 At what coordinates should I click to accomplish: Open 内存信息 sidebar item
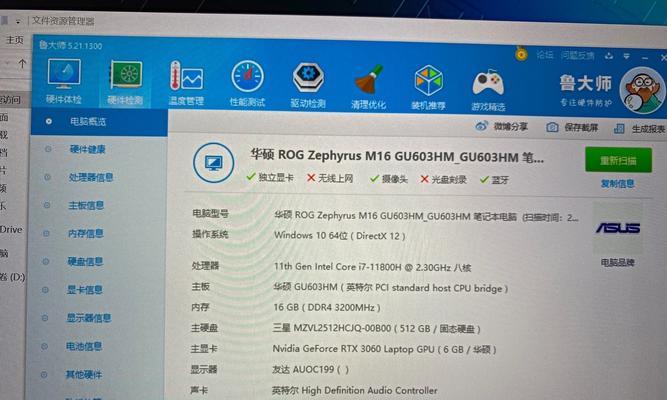(86, 234)
